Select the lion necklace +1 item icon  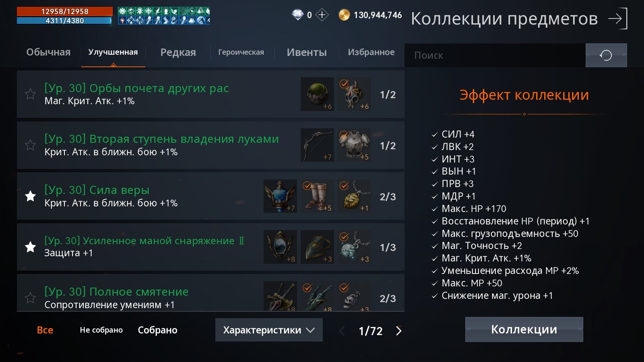pos(354,196)
